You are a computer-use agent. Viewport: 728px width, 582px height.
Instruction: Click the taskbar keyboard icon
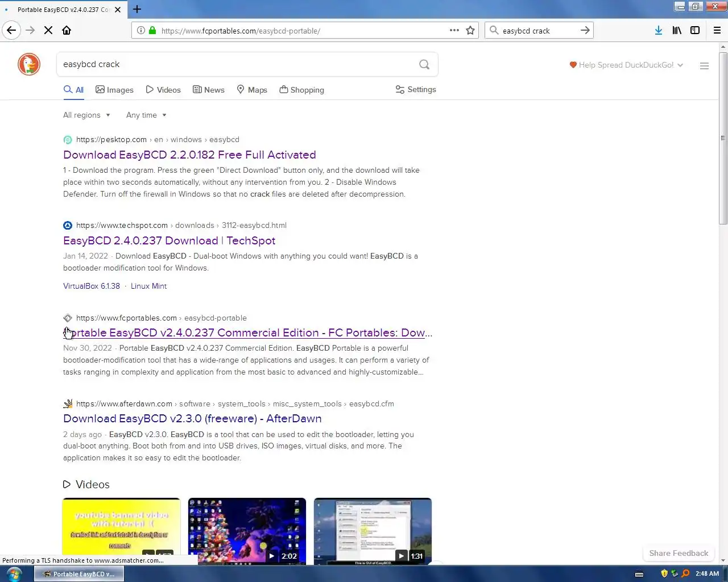click(639, 574)
